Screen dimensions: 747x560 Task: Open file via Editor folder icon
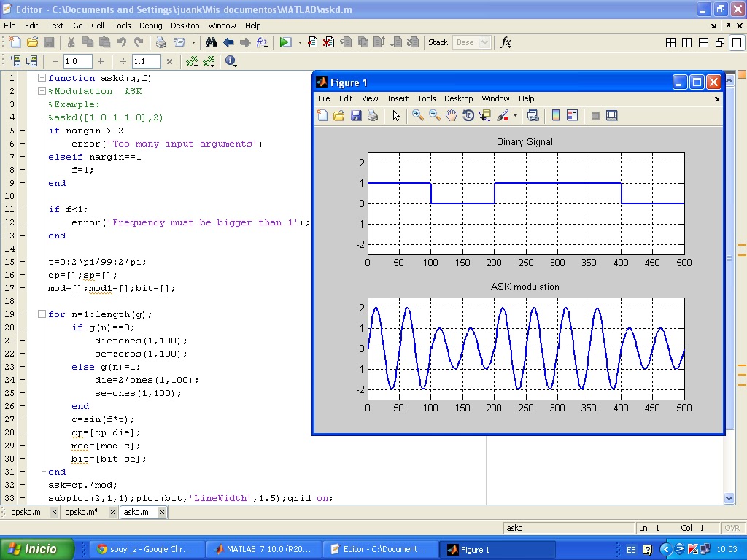point(32,42)
